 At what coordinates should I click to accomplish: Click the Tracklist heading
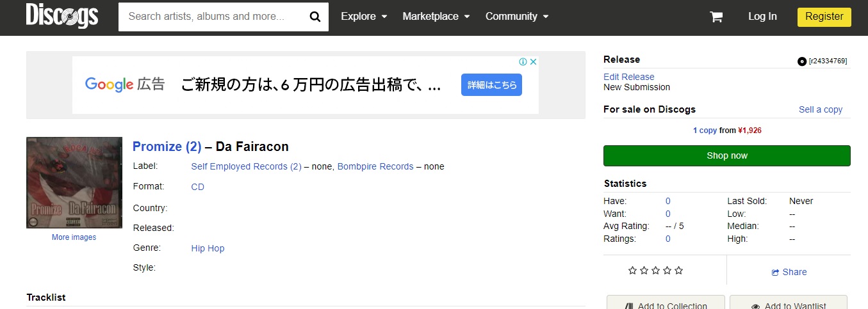pyautogui.click(x=46, y=297)
